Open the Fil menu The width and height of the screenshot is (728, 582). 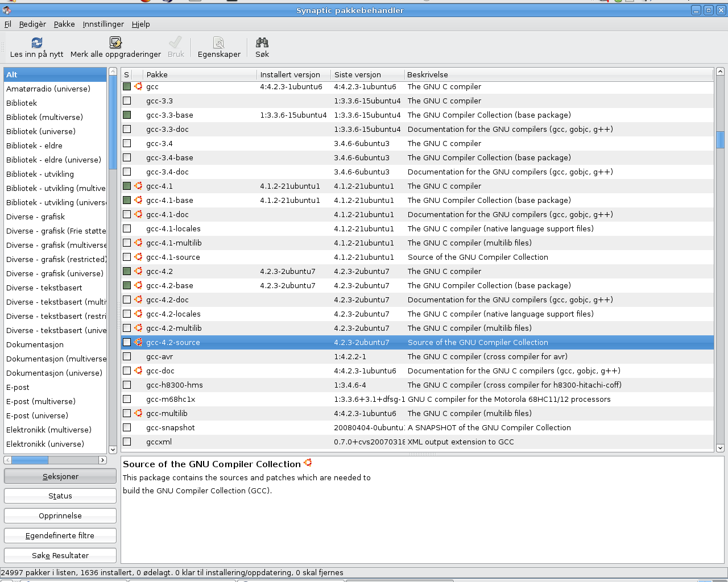coord(8,24)
